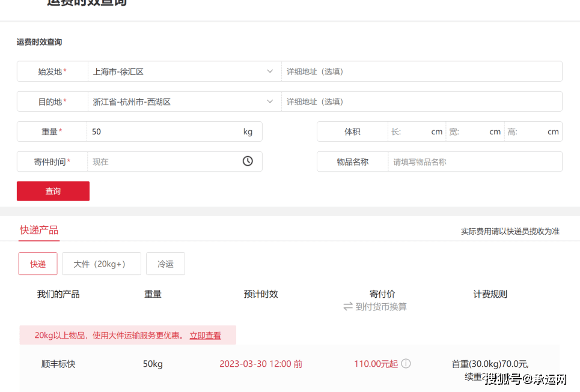Click the origin detailed address field
Image resolution: width=580 pixels, height=392 pixels.
(421, 71)
